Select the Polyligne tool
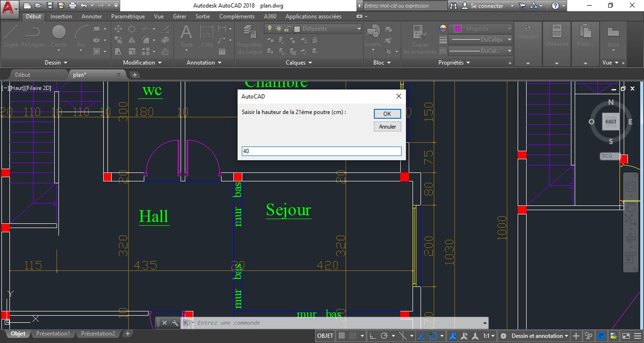 tap(33, 36)
